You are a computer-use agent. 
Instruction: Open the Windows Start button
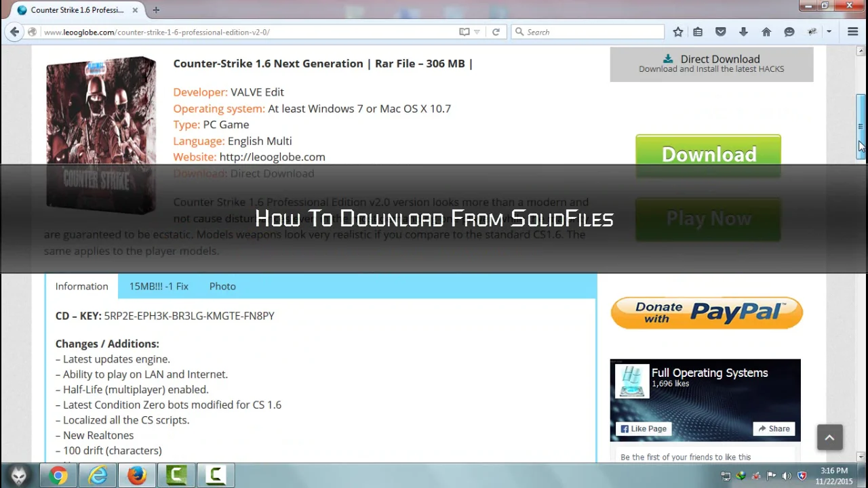coord(18,475)
